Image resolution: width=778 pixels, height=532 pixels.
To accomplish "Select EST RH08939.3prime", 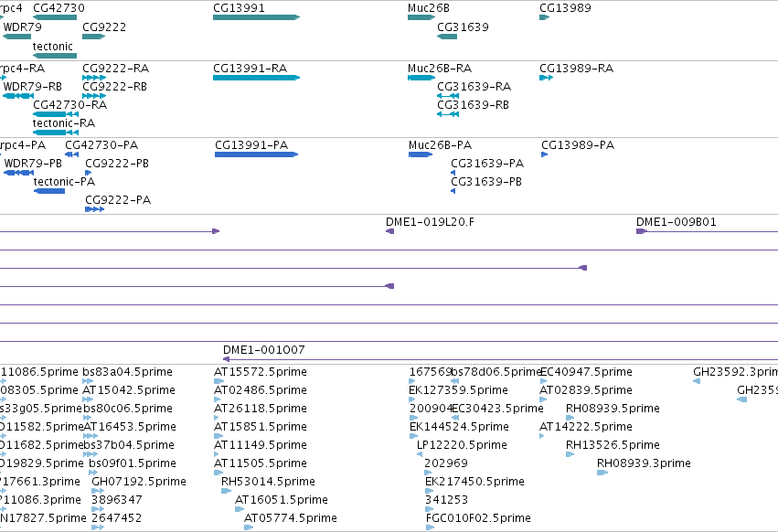I will click(644, 464).
